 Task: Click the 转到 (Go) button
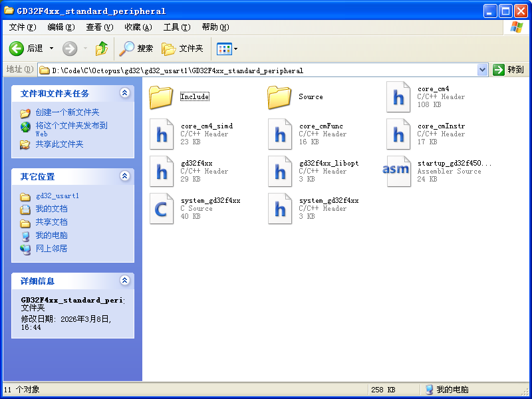pyautogui.click(x=509, y=70)
